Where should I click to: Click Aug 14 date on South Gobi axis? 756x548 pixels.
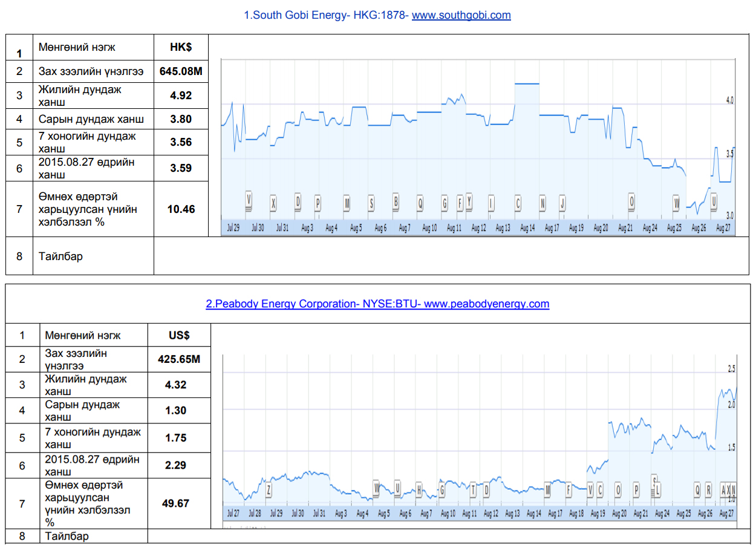(x=527, y=228)
